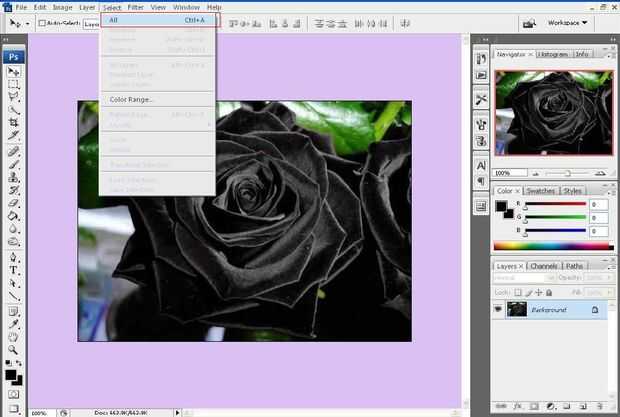Select the Quick Selection tool
This screenshot has height=417, width=620.
click(x=13, y=109)
